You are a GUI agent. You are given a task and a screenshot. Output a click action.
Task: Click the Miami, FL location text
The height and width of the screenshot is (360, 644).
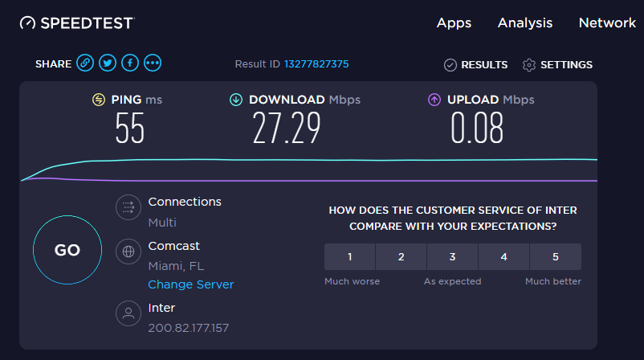click(x=176, y=266)
